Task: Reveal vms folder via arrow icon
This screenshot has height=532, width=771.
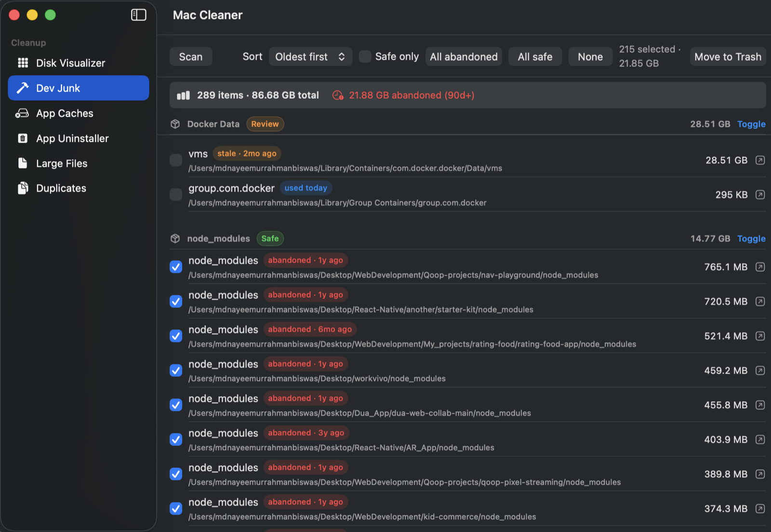Action: [760, 160]
